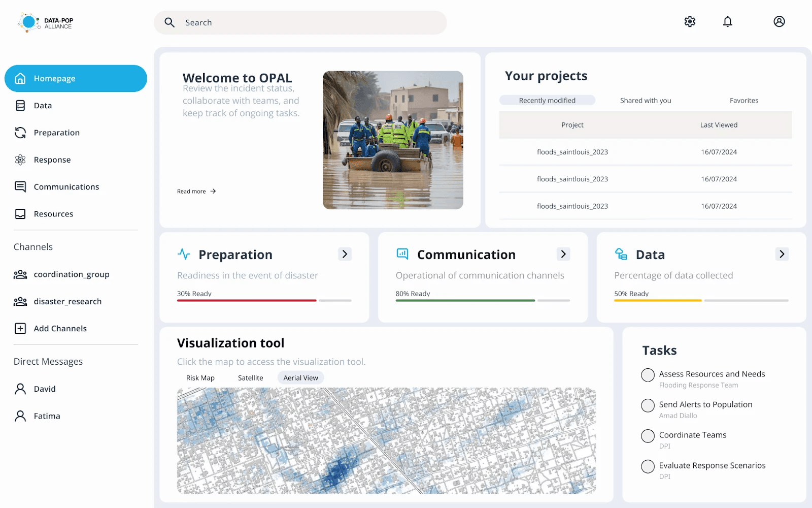Click the Preparation cycle icon in sidebar
812x508 pixels.
[x=20, y=133]
